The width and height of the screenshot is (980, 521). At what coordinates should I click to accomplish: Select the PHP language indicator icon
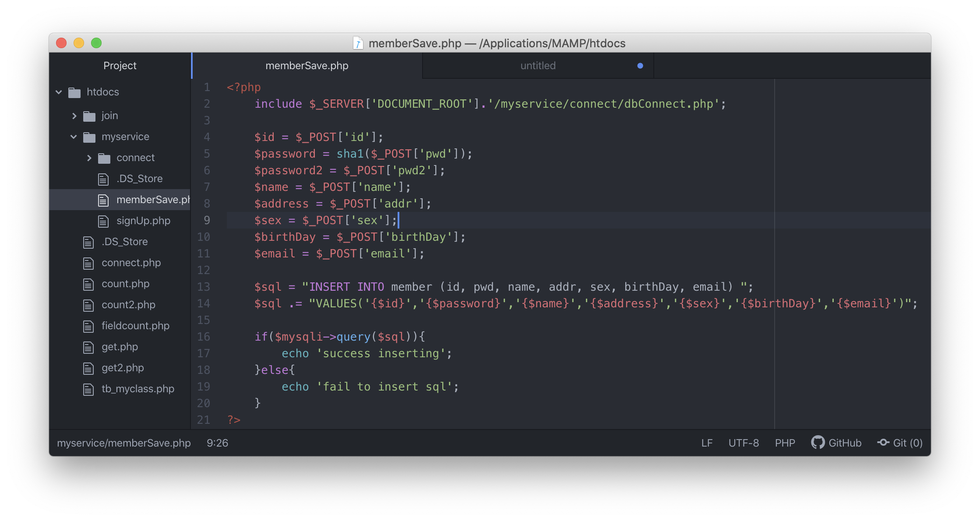tap(784, 443)
